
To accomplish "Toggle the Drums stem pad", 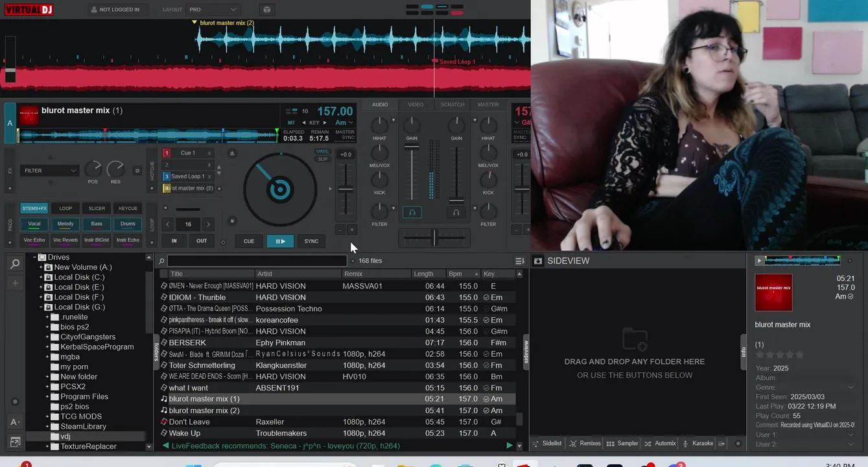I will tap(128, 224).
